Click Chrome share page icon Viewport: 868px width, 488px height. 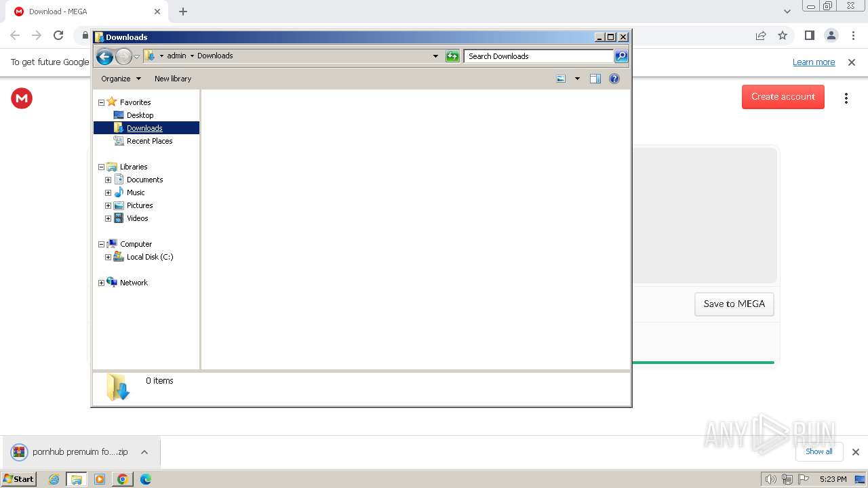coord(761,35)
